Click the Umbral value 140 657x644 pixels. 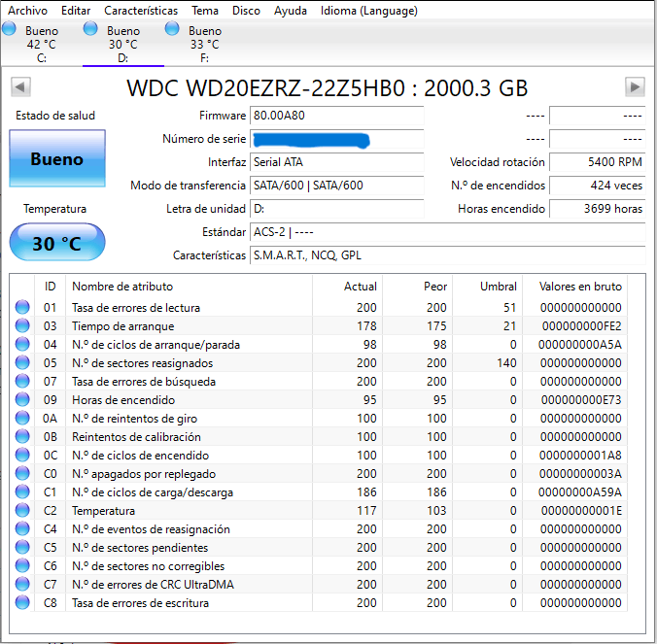tap(506, 363)
